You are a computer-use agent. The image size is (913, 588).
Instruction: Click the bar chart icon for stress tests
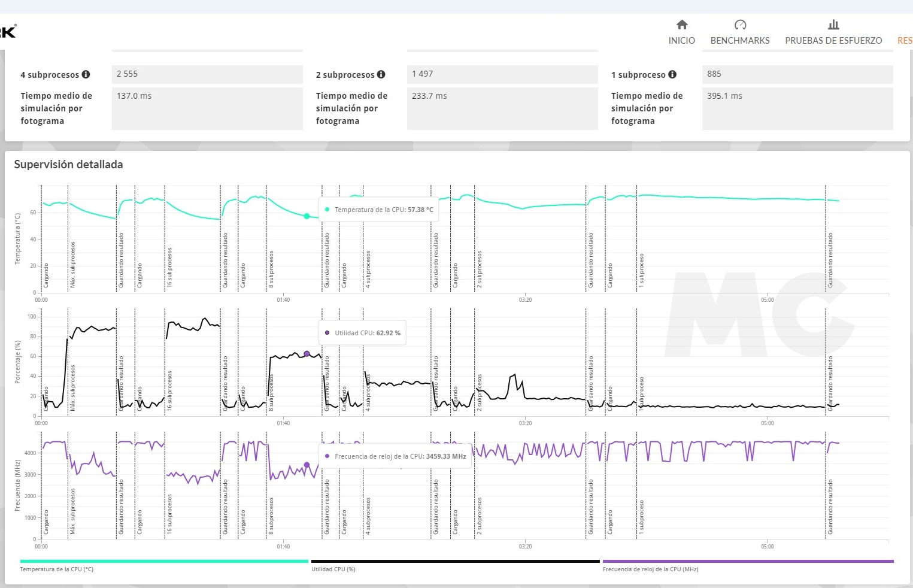coord(833,25)
